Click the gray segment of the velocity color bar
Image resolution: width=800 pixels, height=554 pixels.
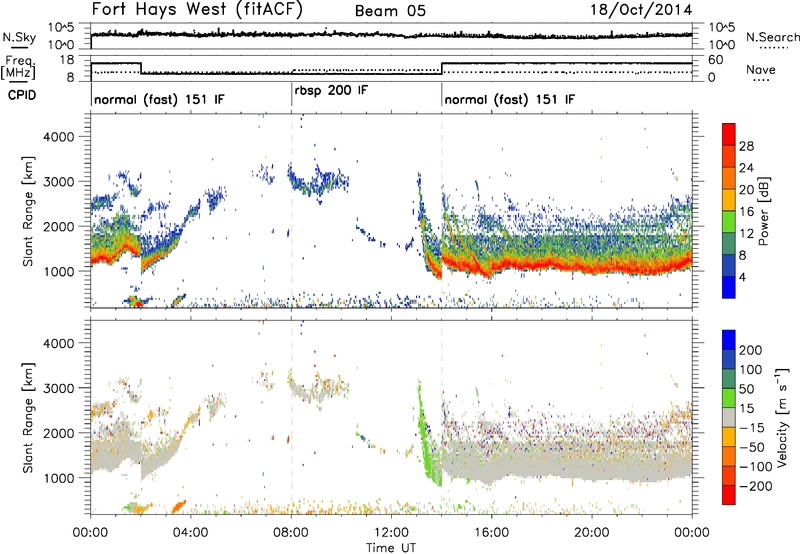pyautogui.click(x=729, y=417)
